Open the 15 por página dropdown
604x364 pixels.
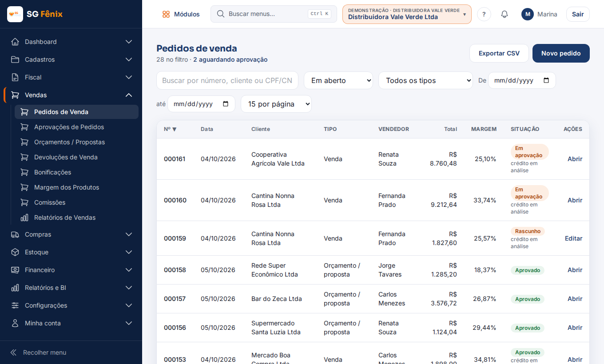click(276, 104)
